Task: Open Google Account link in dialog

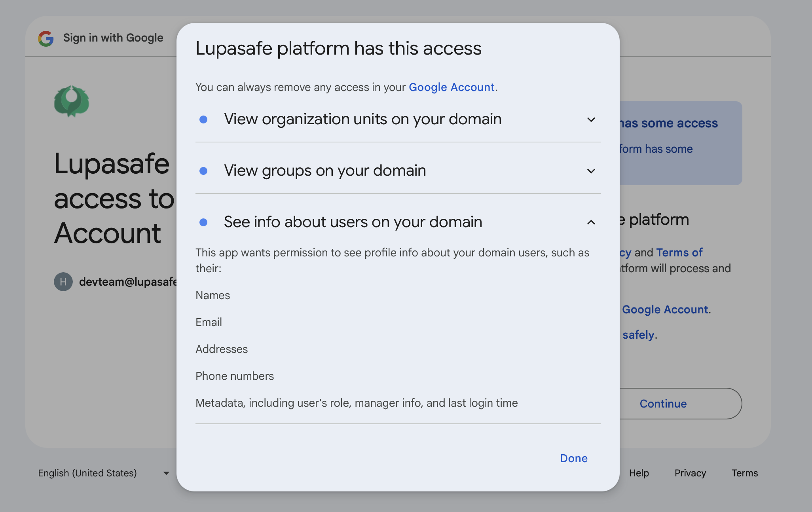Action: pyautogui.click(x=452, y=87)
